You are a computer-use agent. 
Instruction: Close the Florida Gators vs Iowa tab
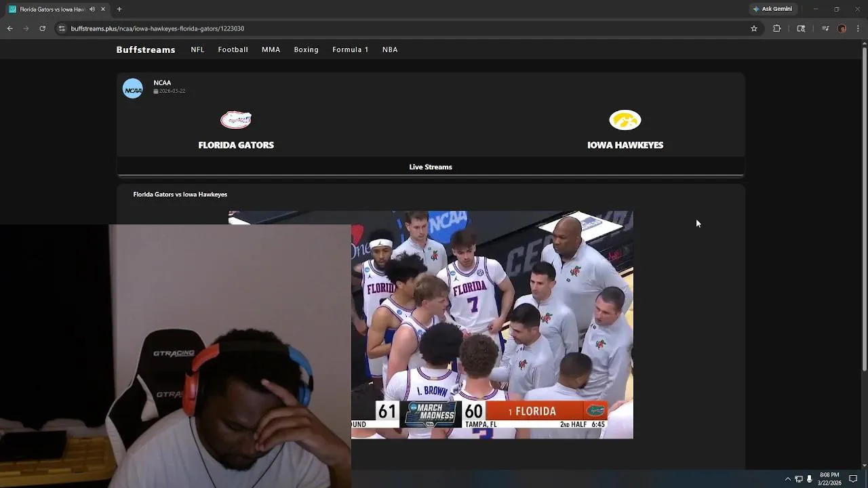[x=103, y=9]
